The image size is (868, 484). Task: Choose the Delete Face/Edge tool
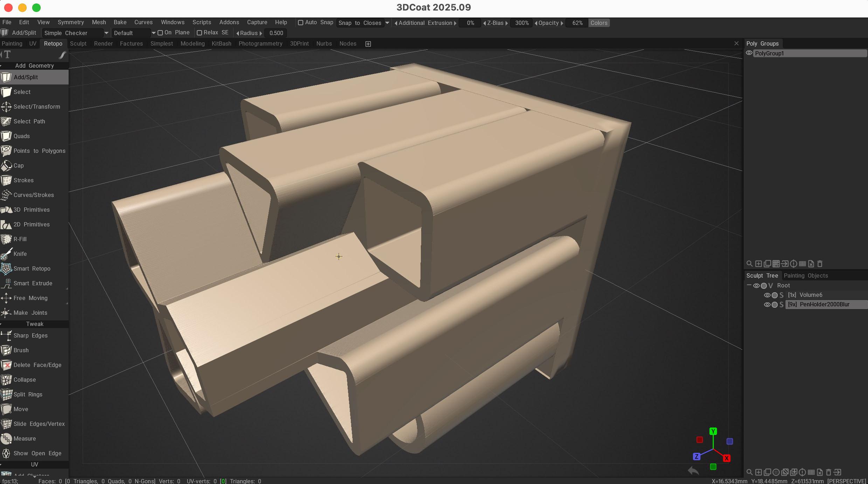click(37, 365)
